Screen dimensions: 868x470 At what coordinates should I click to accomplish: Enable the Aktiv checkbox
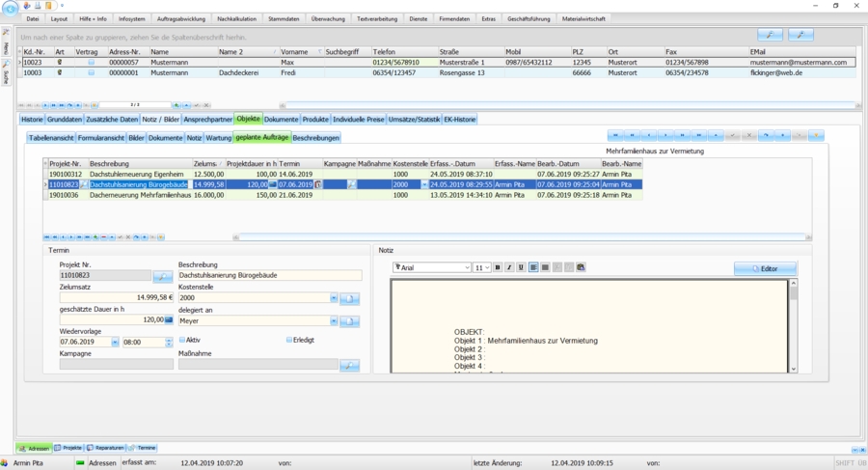tap(182, 340)
